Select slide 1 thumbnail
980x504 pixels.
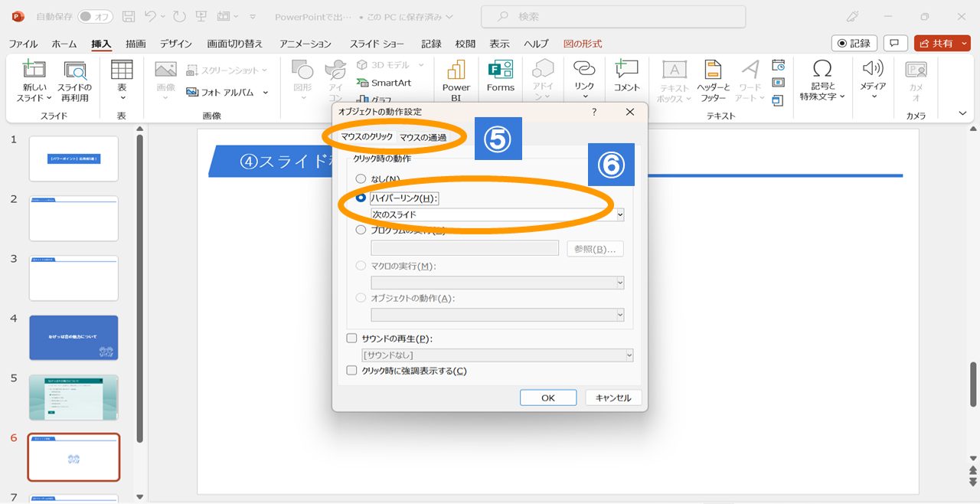[x=73, y=159]
